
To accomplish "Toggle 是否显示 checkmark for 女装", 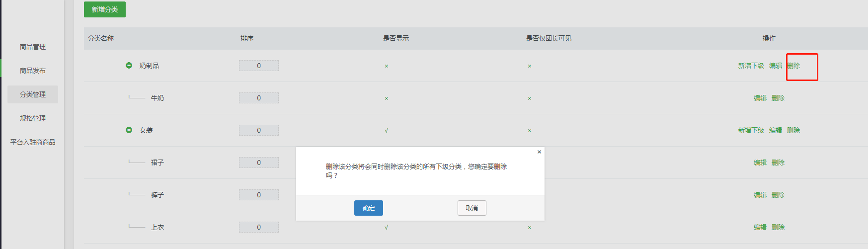I will [386, 131].
